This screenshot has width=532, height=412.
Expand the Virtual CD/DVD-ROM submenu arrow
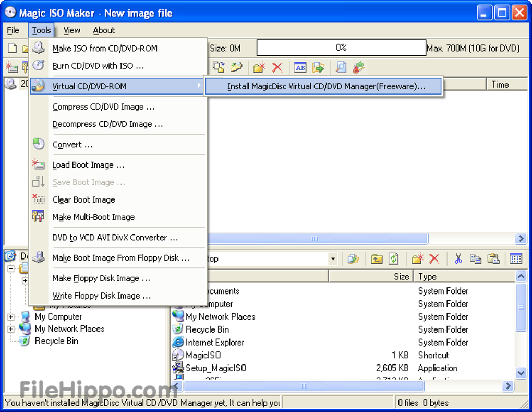click(x=199, y=86)
